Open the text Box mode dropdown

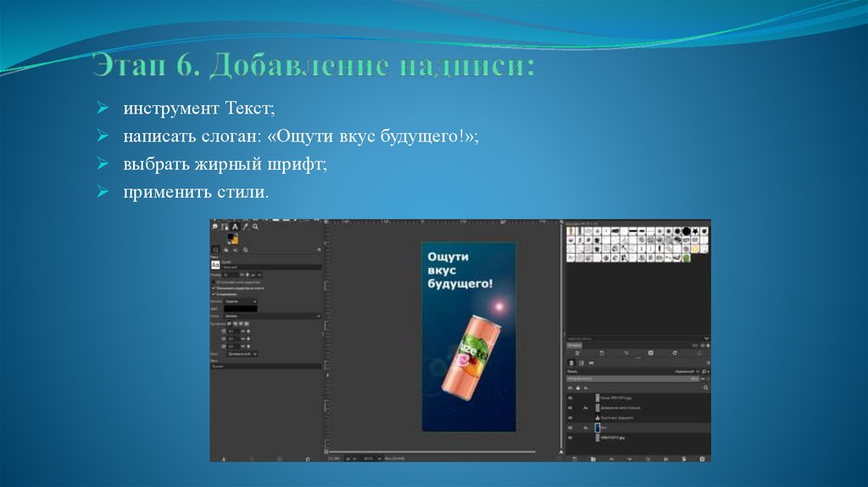pyautogui.click(x=242, y=354)
